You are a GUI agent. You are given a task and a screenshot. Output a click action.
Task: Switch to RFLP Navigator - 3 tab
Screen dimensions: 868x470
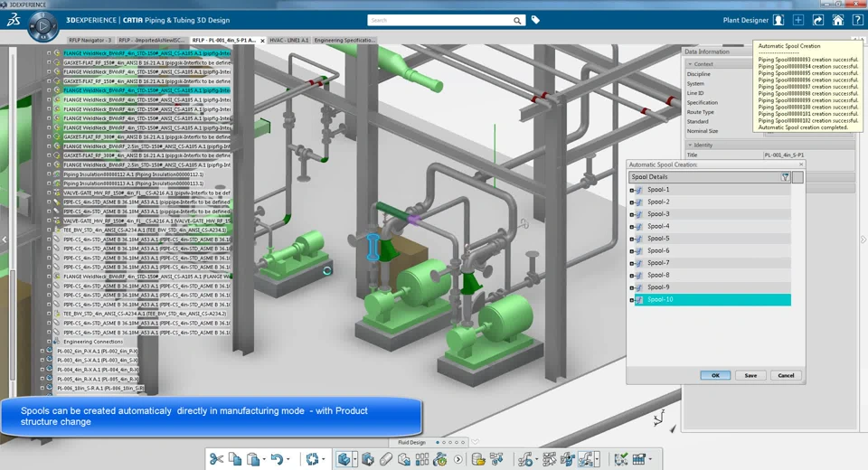(x=90, y=41)
